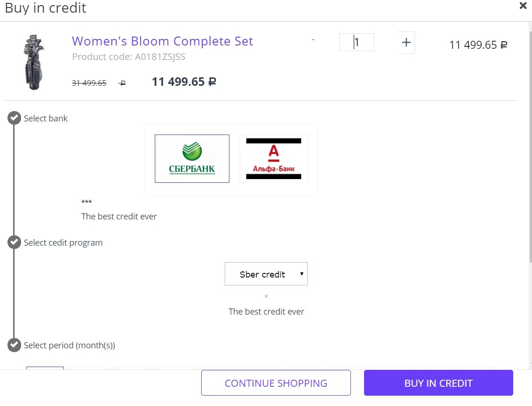Viewport: 532px width, 406px height.
Task: Click the Select bank step checkmark
Action: (x=14, y=118)
